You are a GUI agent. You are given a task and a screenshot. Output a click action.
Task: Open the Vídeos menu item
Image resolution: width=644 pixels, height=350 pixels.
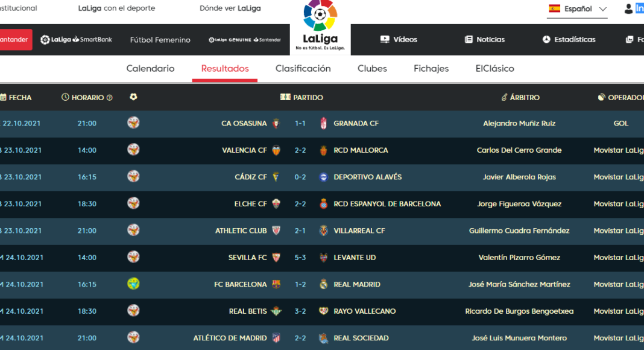tap(399, 40)
